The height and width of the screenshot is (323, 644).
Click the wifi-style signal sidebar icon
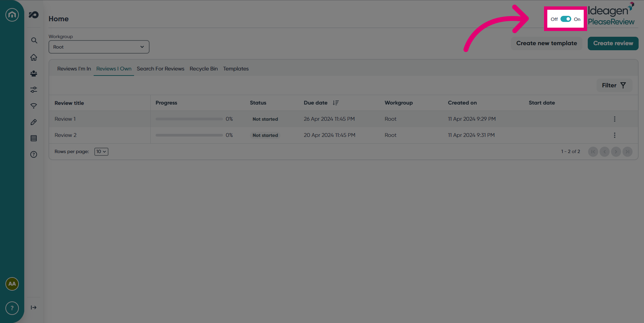[x=34, y=106]
